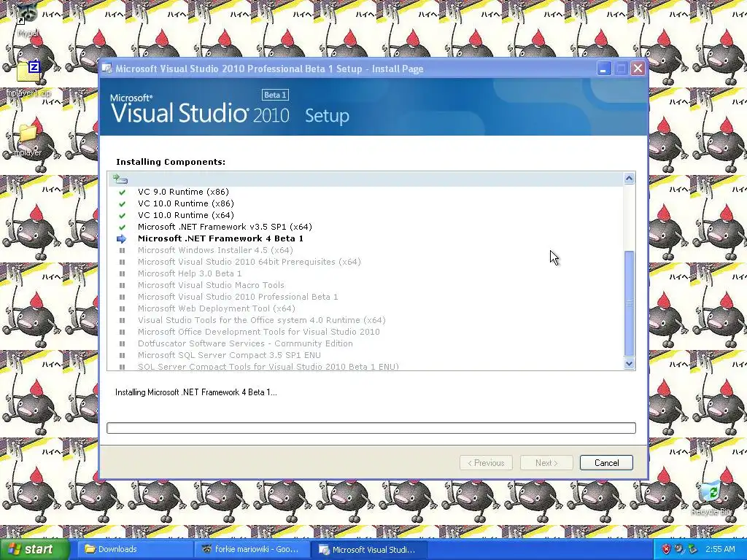Click the system tray icon beside the clock

(692, 550)
